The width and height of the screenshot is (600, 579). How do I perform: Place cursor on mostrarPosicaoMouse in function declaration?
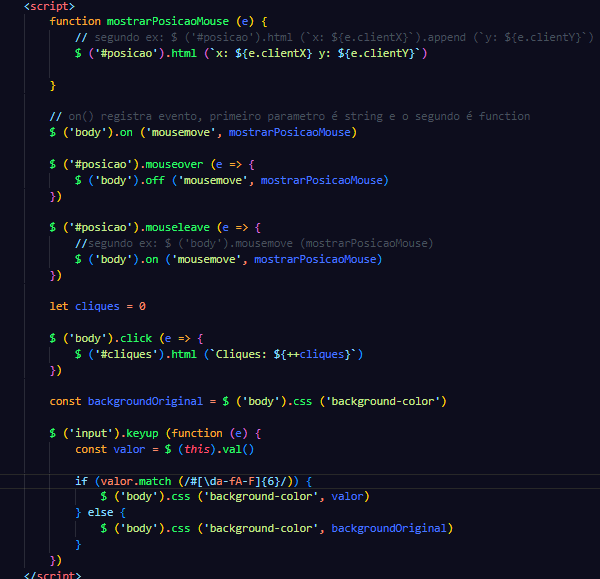tap(168, 21)
